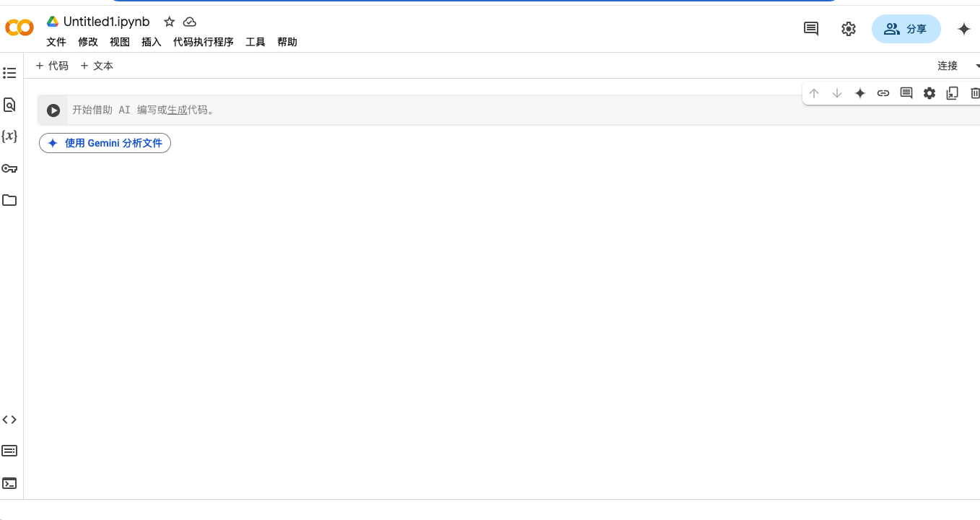
Task: Copy link to cell icon
Action: [883, 93]
